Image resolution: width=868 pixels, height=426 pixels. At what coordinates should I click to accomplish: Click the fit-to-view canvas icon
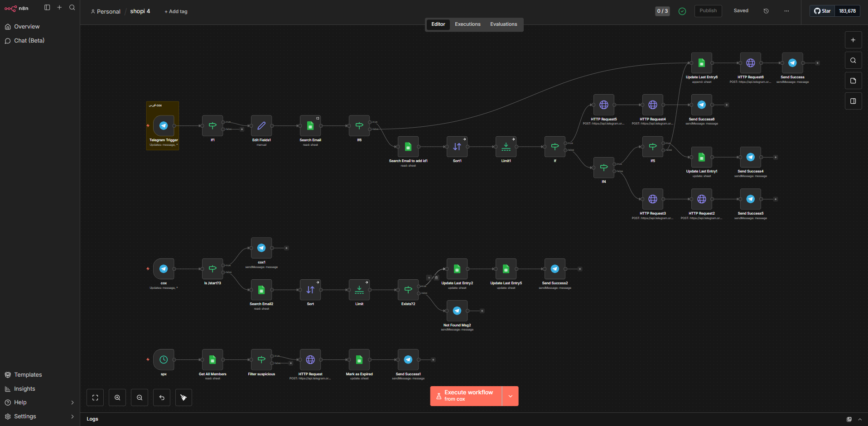95,397
